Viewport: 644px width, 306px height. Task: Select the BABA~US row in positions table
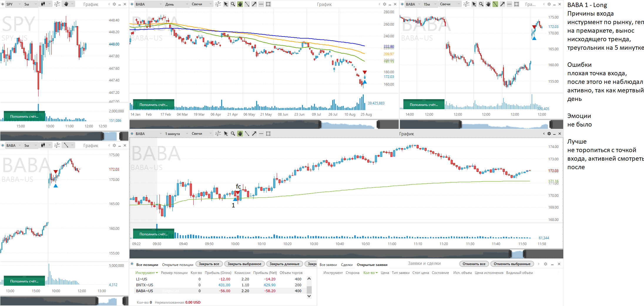(220, 291)
